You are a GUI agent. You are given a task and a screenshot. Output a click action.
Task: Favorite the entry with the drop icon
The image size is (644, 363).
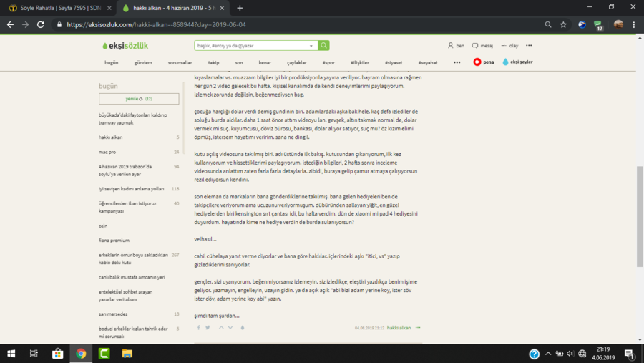tap(243, 328)
